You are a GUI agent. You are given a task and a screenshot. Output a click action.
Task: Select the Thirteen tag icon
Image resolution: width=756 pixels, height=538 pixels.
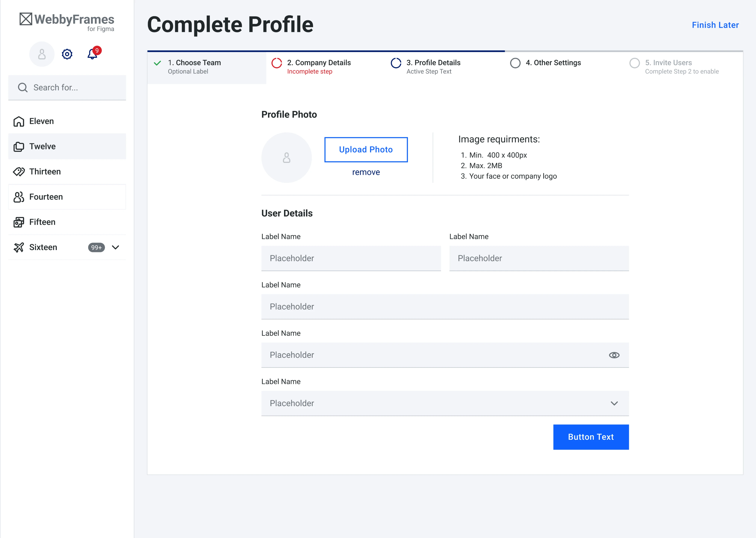19,172
